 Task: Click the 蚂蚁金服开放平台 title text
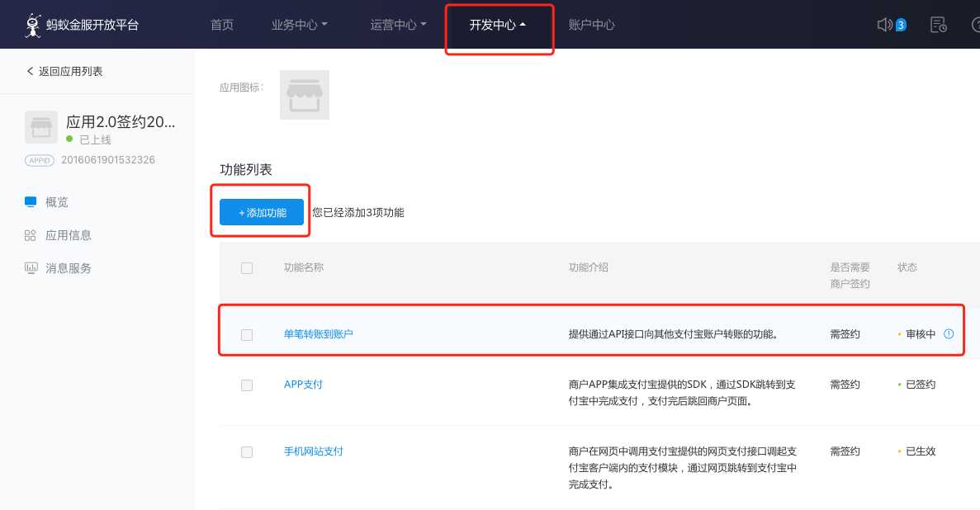[92, 25]
